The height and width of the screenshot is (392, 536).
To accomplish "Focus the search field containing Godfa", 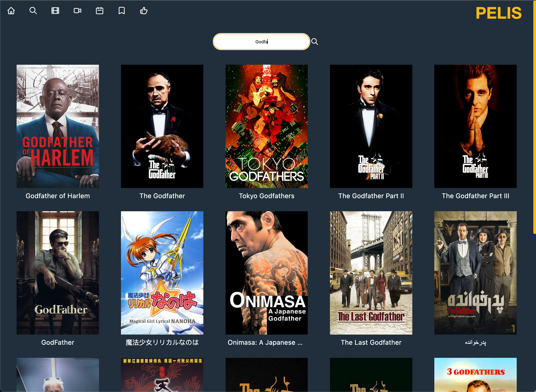I will [261, 41].
